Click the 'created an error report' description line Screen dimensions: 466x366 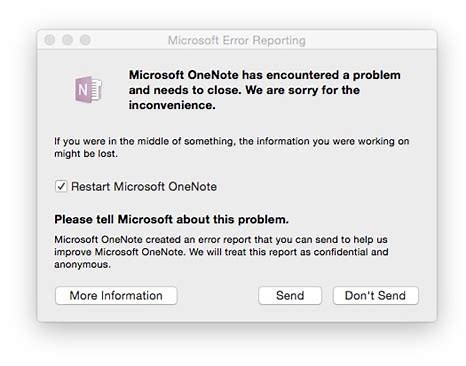(x=221, y=240)
